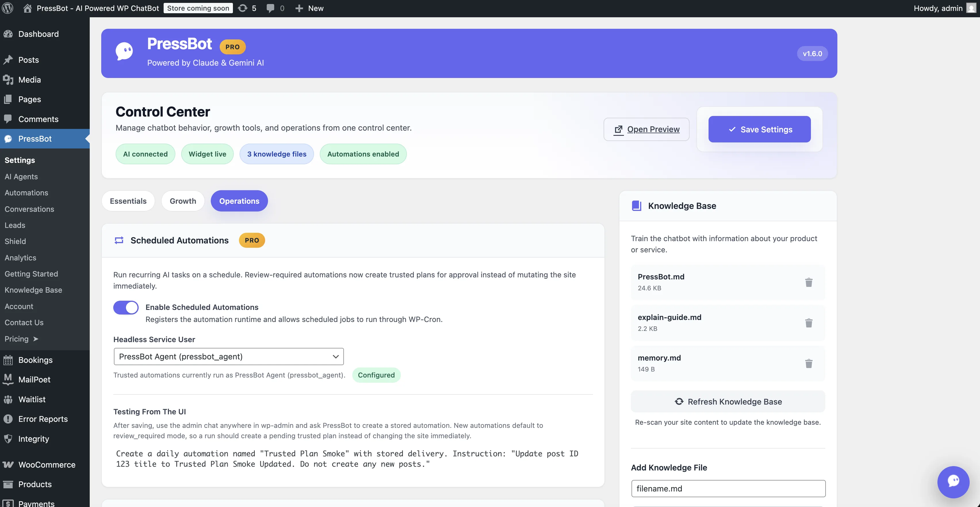The image size is (980, 507).
Task: Click Error Reports alert icon
Action: [x=8, y=419]
